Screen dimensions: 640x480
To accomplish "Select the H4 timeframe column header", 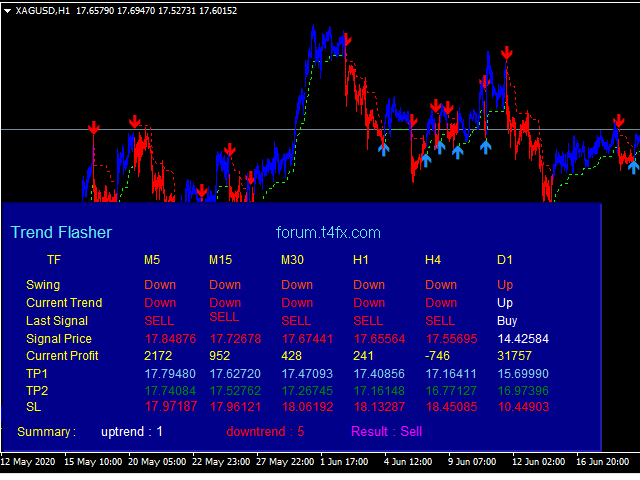I will (x=433, y=260).
